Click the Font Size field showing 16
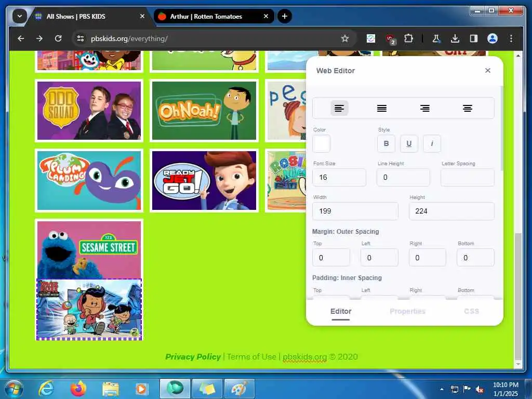532x399 pixels. tap(339, 177)
